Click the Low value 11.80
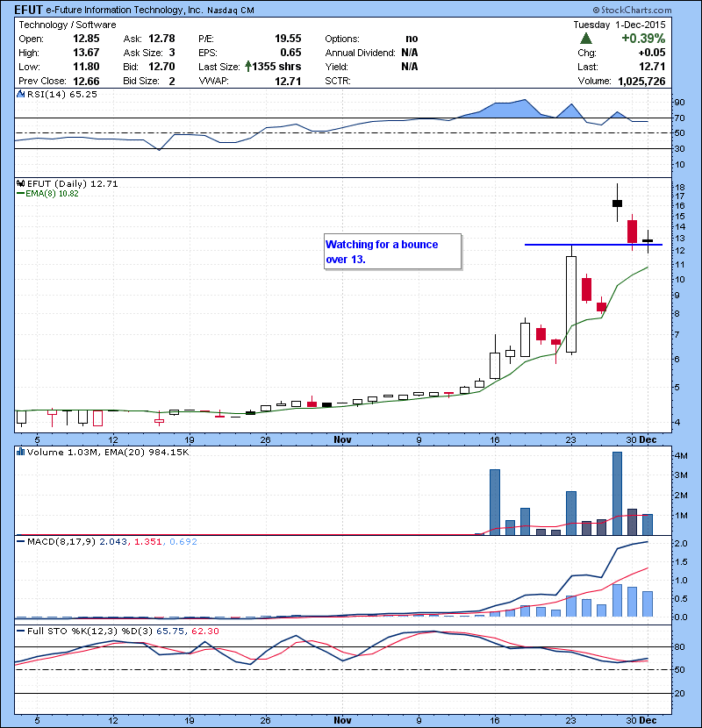This screenshot has height=728, width=702. point(86,67)
